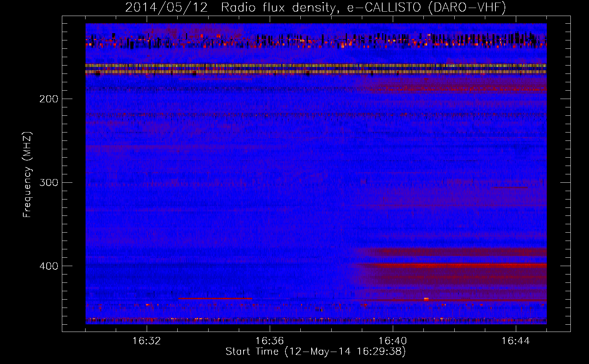Click the 16:36 time tick label
Screen dimensions: 589x364
point(270,341)
